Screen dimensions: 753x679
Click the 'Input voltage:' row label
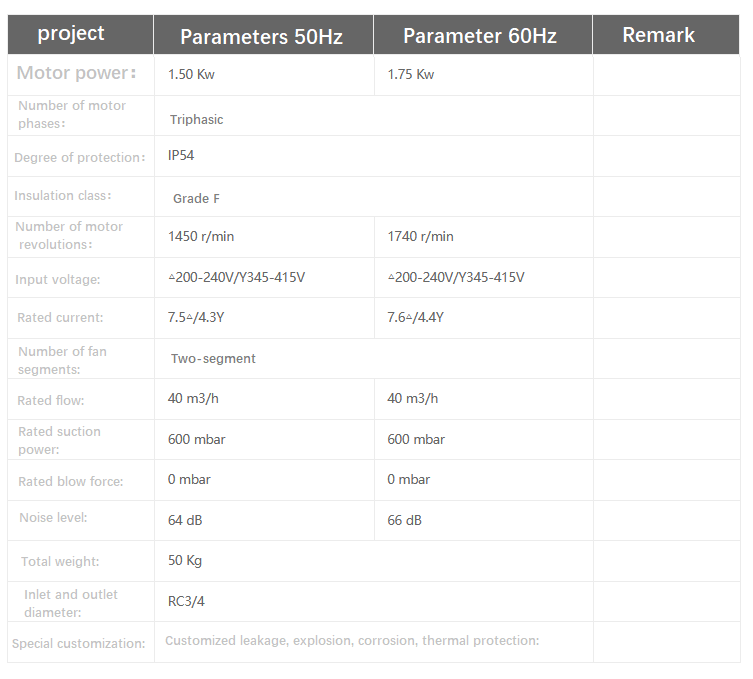pos(58,280)
